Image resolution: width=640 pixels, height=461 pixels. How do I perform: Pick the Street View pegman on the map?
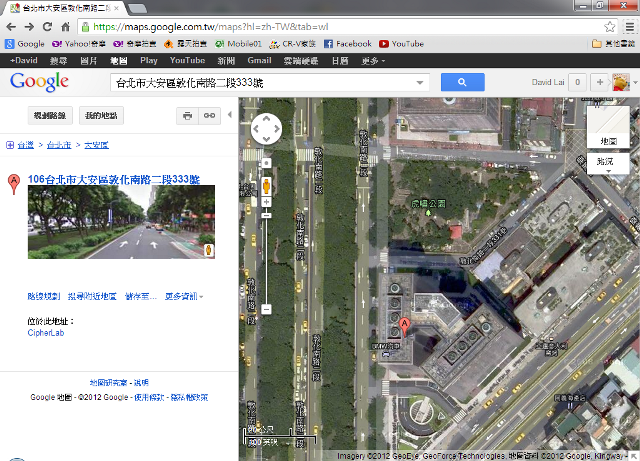(x=266, y=186)
